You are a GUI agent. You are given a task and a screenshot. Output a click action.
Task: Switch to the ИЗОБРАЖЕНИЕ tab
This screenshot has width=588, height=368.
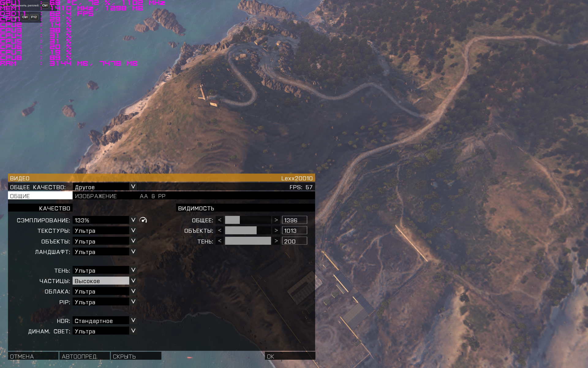pyautogui.click(x=96, y=196)
